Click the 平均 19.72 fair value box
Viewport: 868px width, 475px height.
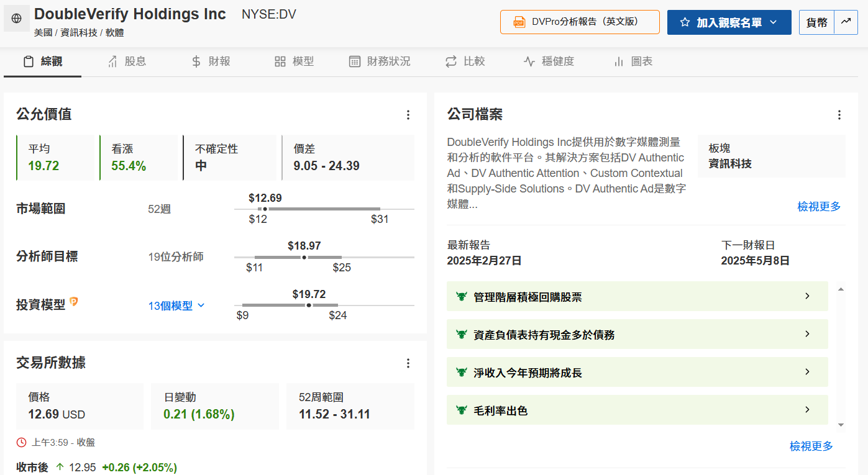[x=55, y=158]
